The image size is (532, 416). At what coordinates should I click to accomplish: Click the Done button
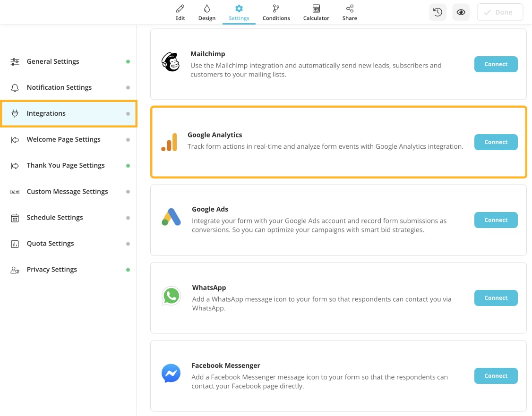click(x=500, y=12)
